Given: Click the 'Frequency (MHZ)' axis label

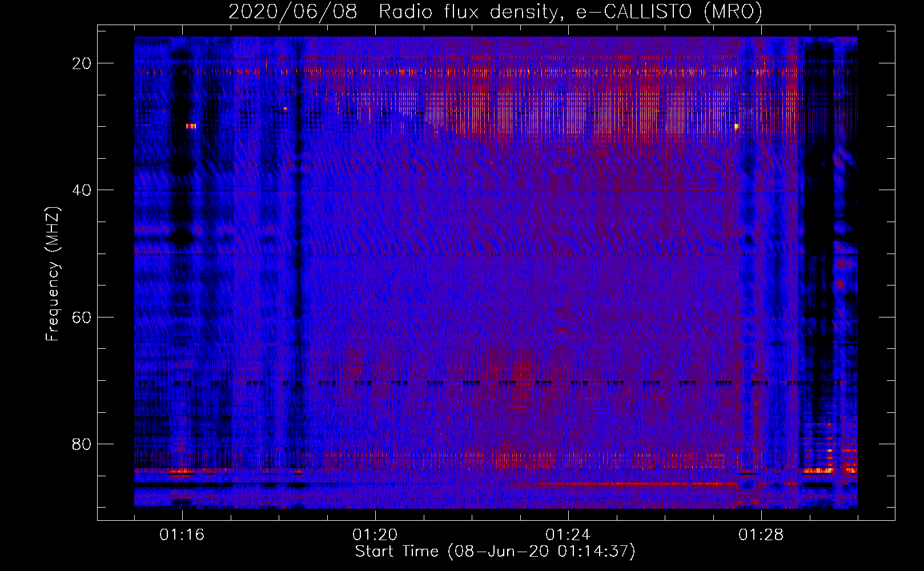Looking at the screenshot, I should [53, 274].
